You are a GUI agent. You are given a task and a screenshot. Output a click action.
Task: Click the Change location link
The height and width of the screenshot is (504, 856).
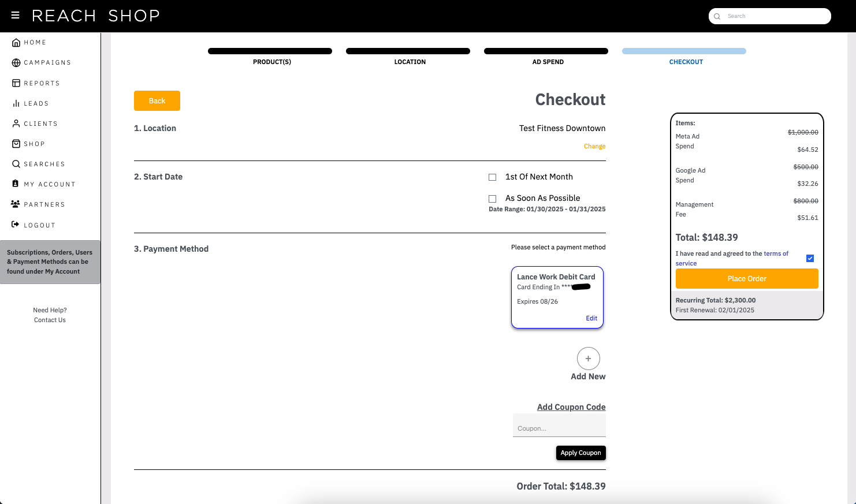click(594, 146)
